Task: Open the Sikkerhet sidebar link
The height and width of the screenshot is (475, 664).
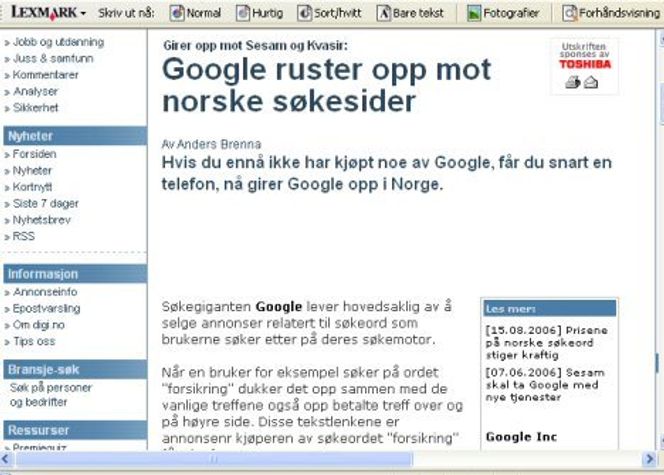Action: pos(36,108)
